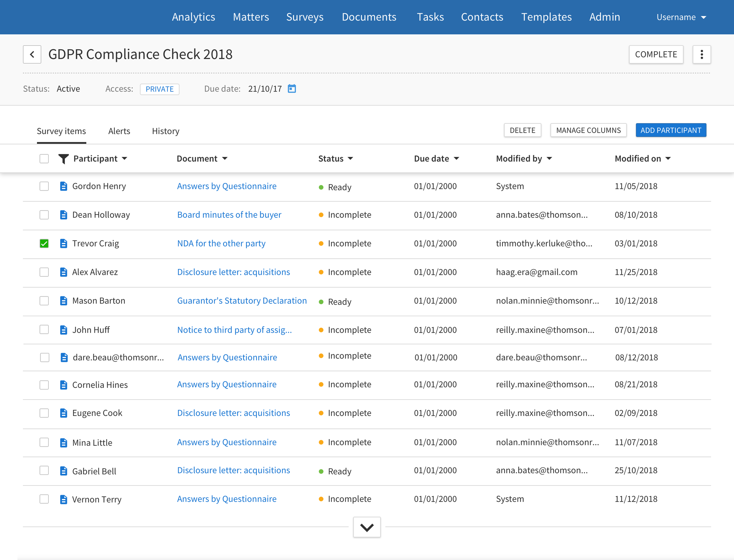
Task: Click the MANAGE COLUMNS button
Action: coord(589,130)
